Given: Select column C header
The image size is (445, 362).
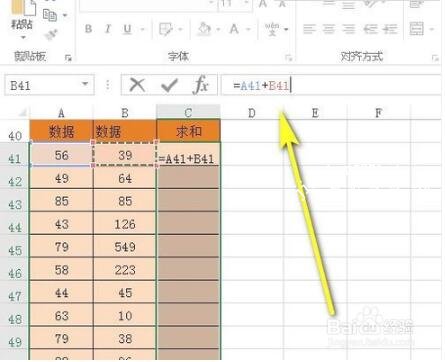Looking at the screenshot, I should click(188, 113).
